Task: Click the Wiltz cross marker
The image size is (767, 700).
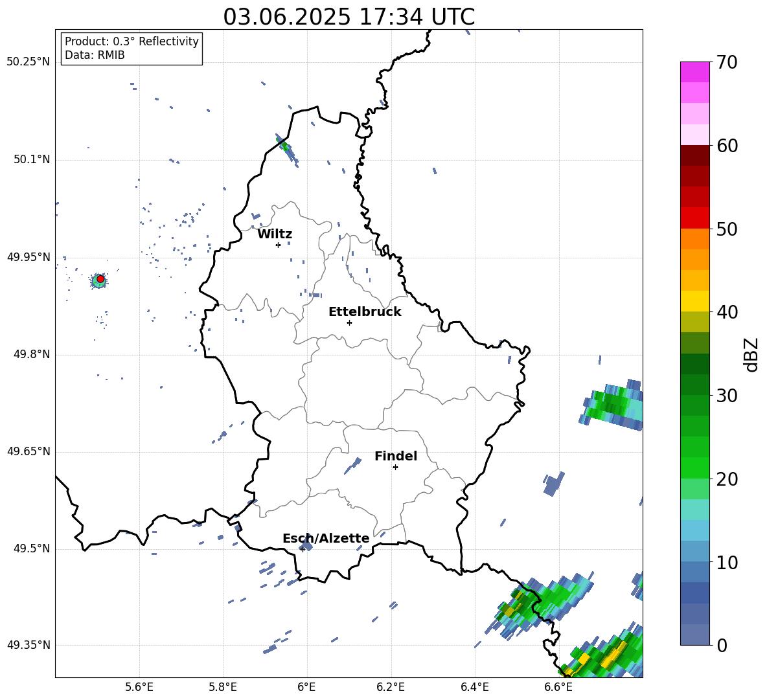Action: tap(279, 245)
